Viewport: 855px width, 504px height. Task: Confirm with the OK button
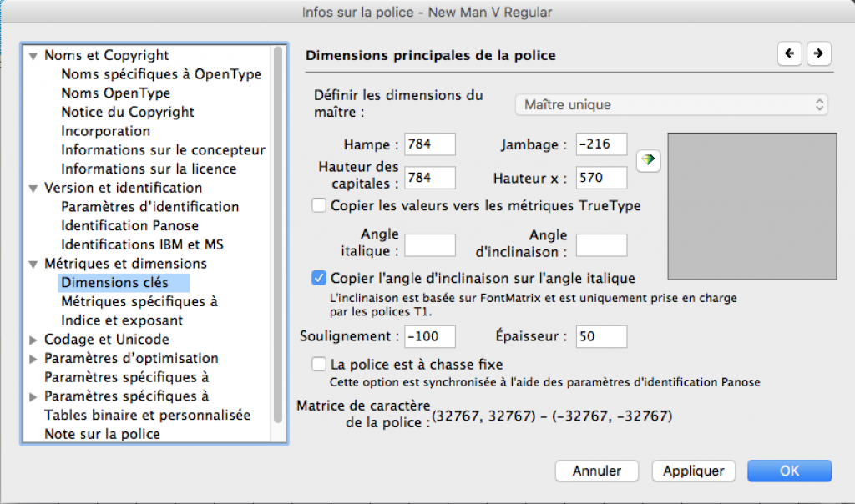coord(789,471)
